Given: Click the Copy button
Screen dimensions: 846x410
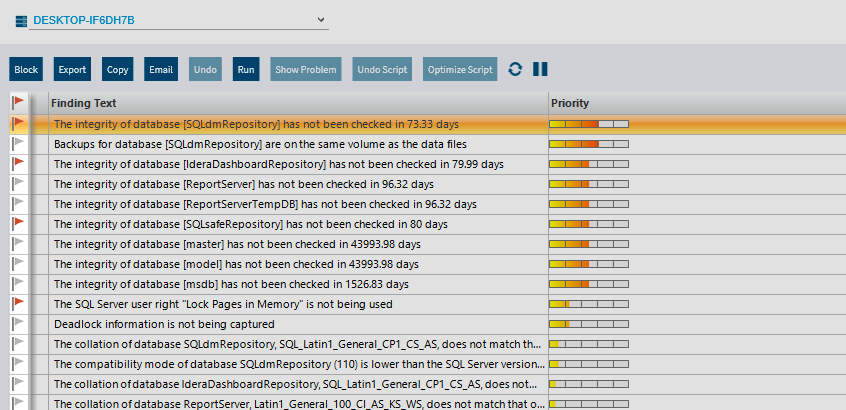Looking at the screenshot, I should (x=118, y=70).
